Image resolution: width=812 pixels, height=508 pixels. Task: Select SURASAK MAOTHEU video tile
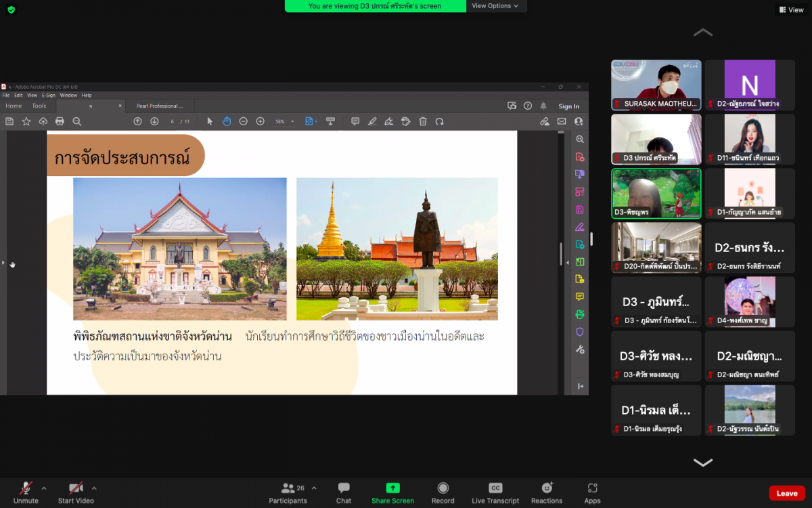coord(656,85)
